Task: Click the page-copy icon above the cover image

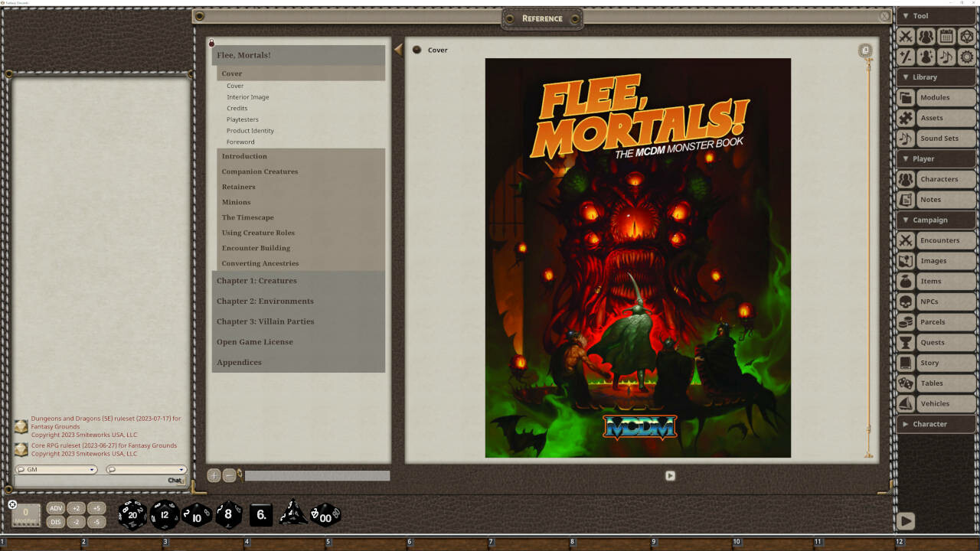Action: [x=865, y=49]
